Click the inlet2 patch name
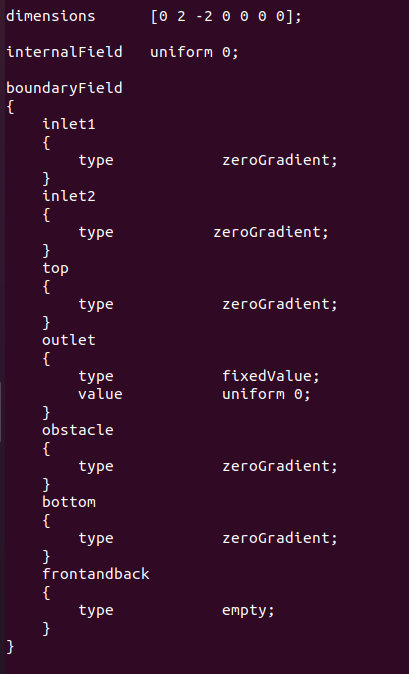409x674 pixels. [69, 196]
